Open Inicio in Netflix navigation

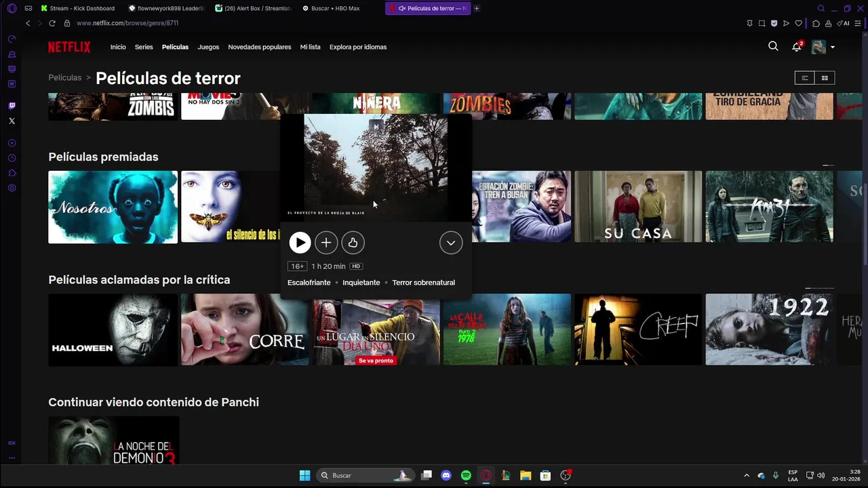(118, 47)
